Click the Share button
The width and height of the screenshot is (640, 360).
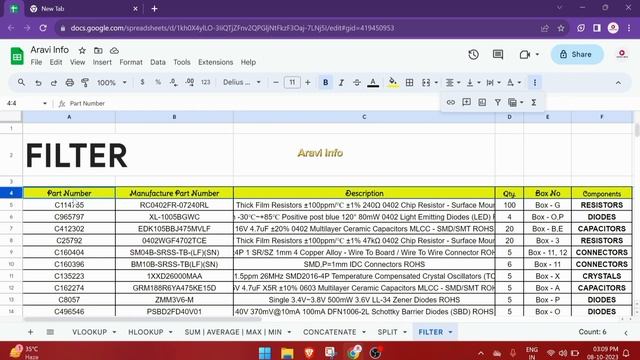click(x=576, y=54)
